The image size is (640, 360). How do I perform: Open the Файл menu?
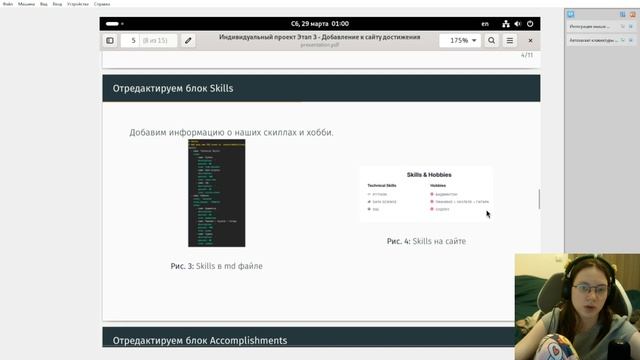tap(8, 4)
